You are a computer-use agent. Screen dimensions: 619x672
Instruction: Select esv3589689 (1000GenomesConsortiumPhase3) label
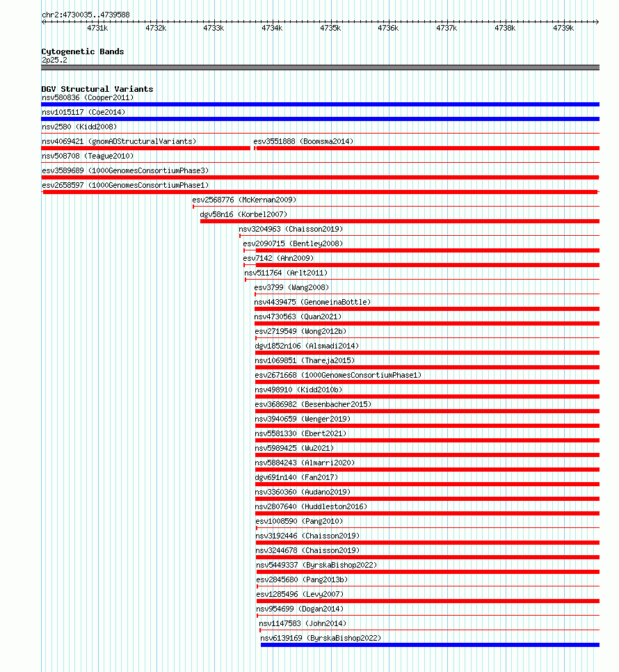(x=125, y=170)
